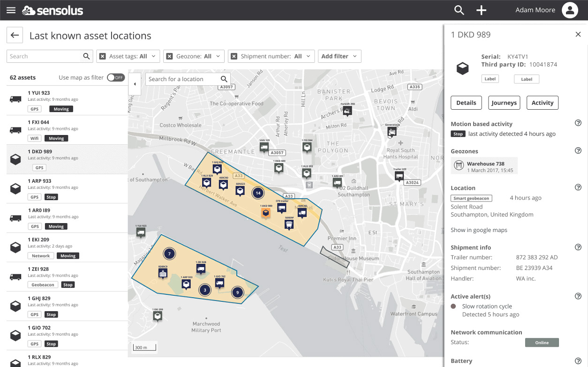The image size is (588, 367).
Task: Collapse the asset list side panel
Action: 135,84
